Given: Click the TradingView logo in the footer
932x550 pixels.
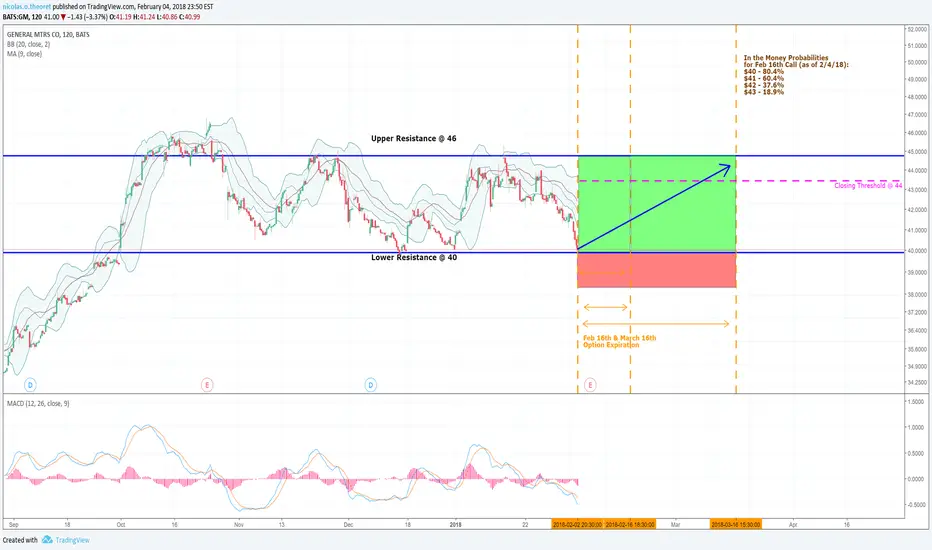Looking at the screenshot, I should coord(66,540).
